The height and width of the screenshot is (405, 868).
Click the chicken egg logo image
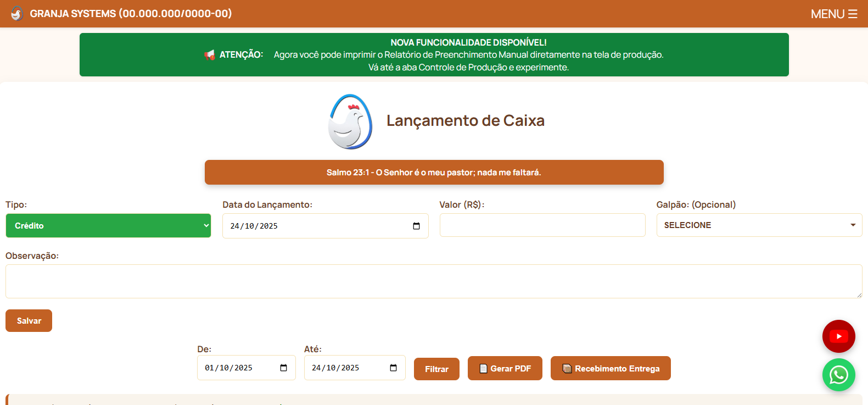click(350, 121)
